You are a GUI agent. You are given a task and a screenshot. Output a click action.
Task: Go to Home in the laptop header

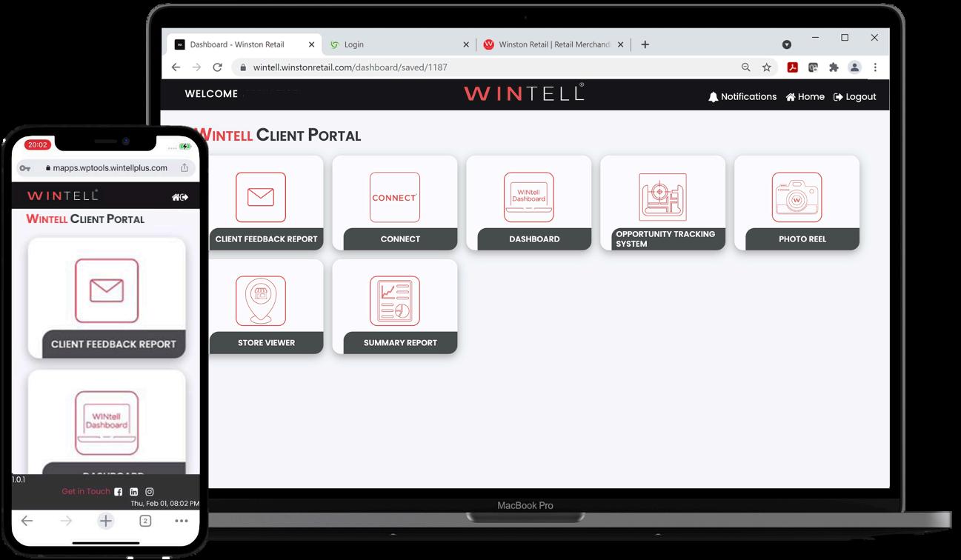[x=805, y=96]
